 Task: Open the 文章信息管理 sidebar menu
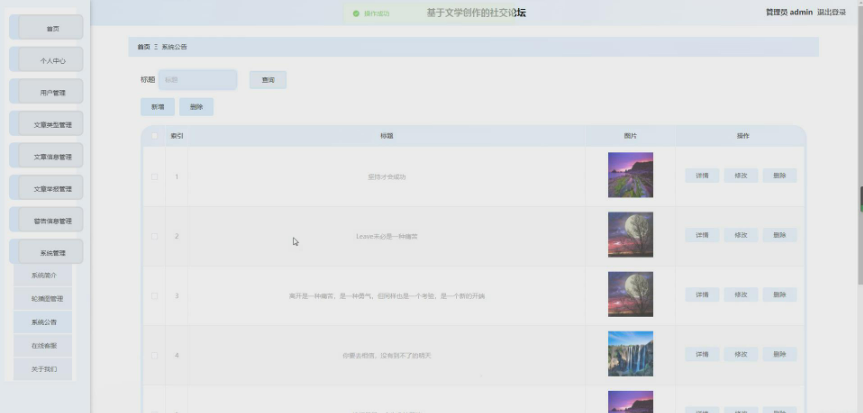coord(46,156)
